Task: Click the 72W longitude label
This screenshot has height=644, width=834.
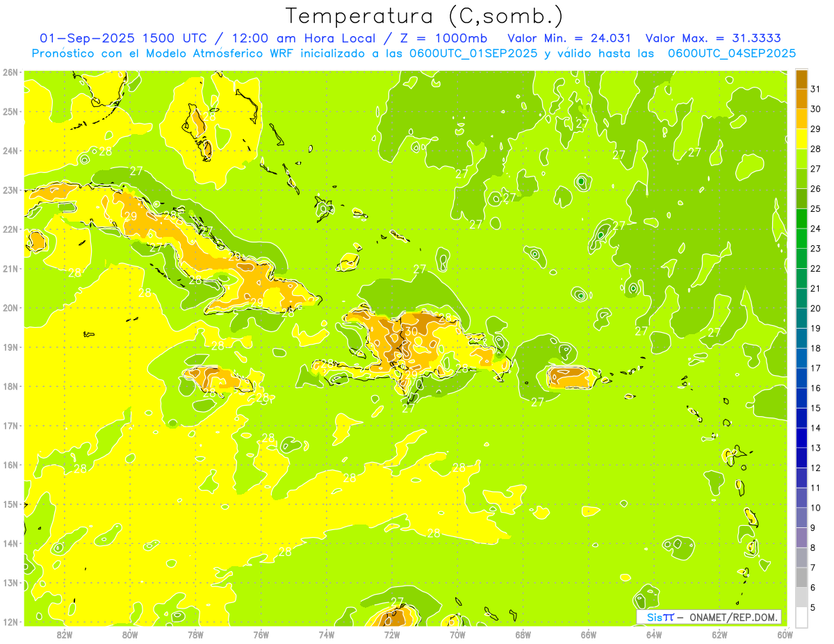Action: coord(392,634)
